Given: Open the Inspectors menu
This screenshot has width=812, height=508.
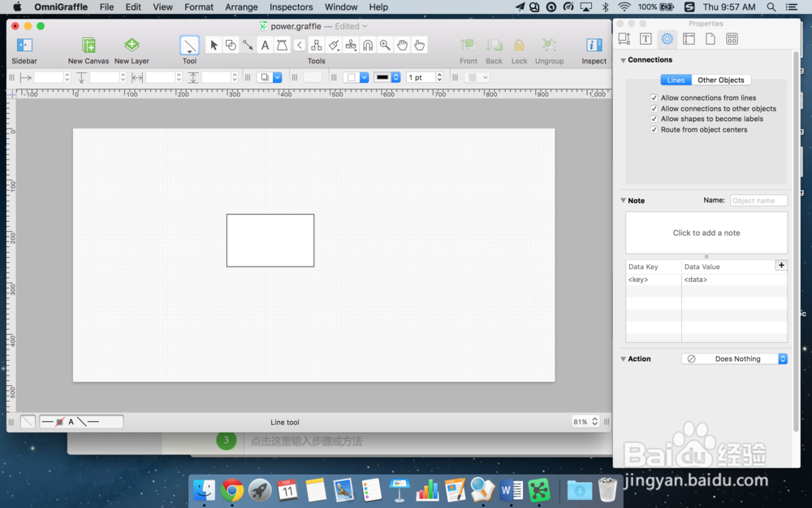Looking at the screenshot, I should point(291,7).
